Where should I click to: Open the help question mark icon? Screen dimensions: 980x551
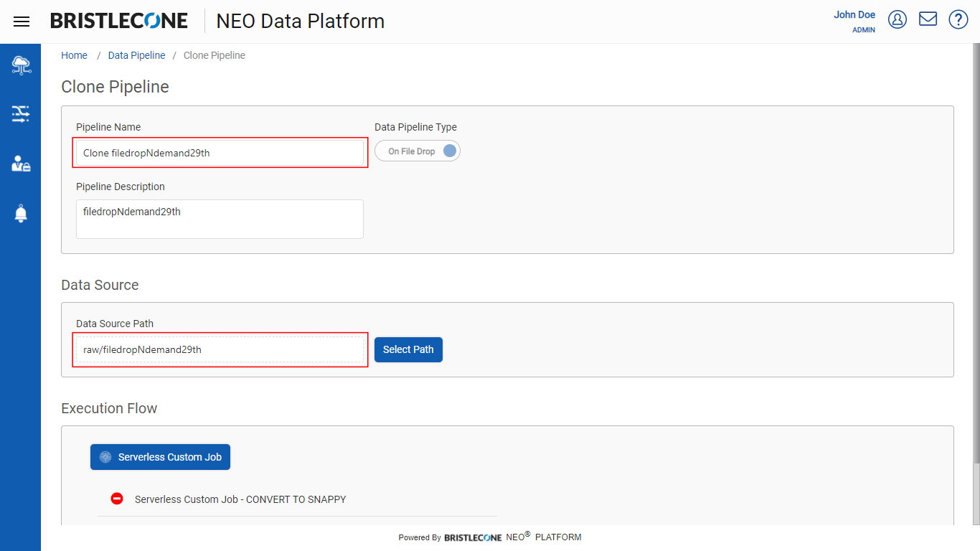tap(958, 19)
